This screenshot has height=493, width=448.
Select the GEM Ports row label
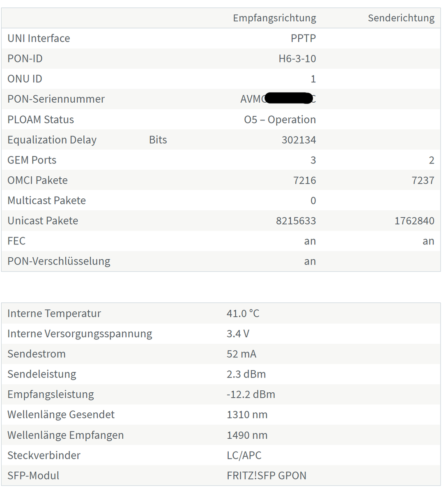pos(32,160)
